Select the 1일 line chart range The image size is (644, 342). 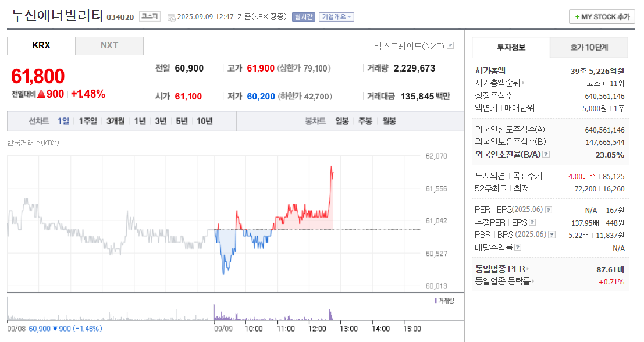pos(63,121)
